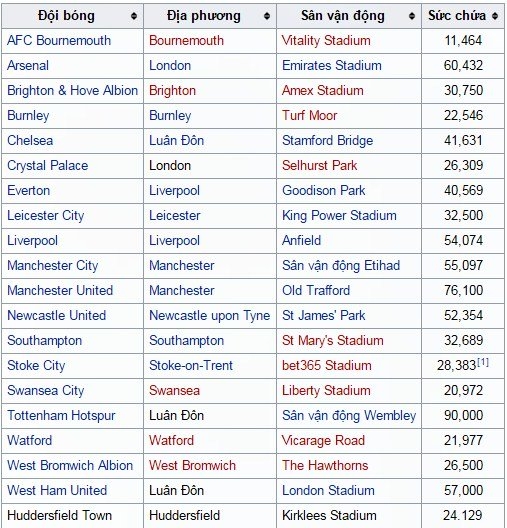This screenshot has height=528, width=507.
Task: Open the Emirates Stadium link
Action: pos(332,65)
